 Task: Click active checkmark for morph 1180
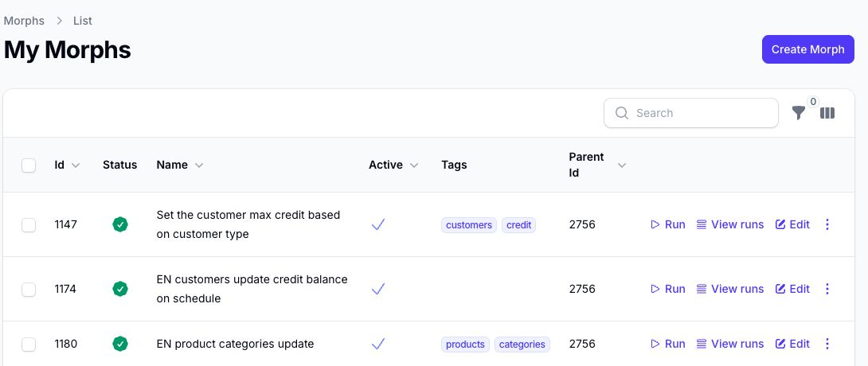[378, 344]
